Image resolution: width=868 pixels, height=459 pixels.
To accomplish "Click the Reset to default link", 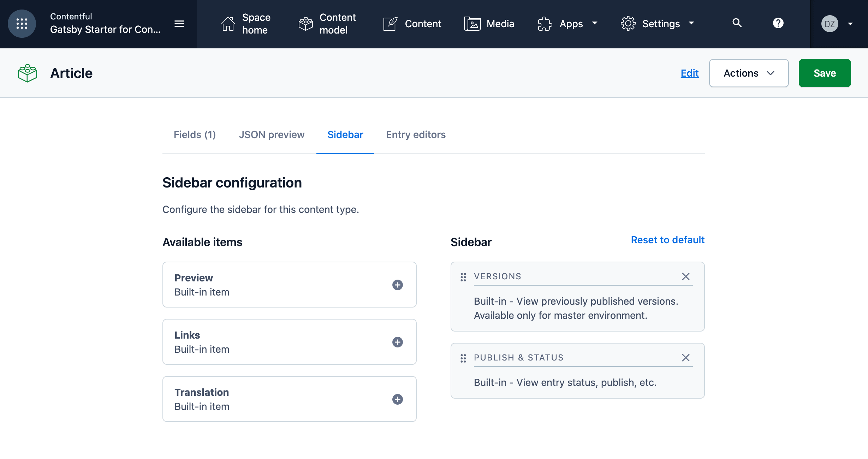I will [667, 240].
